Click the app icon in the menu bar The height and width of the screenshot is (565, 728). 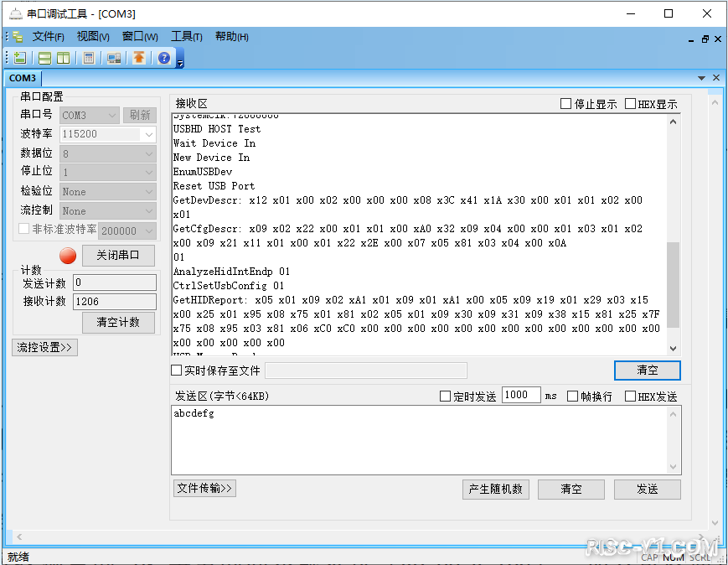18,36
